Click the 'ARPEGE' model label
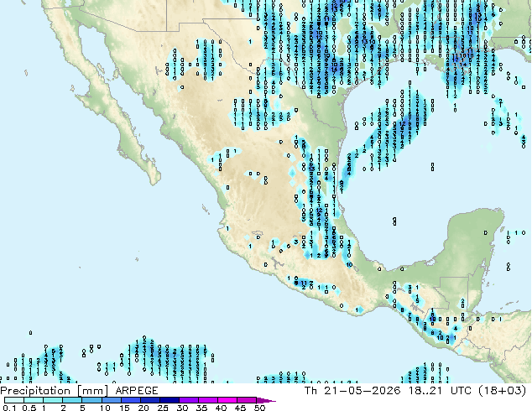This screenshot has width=532, height=411. point(137,391)
